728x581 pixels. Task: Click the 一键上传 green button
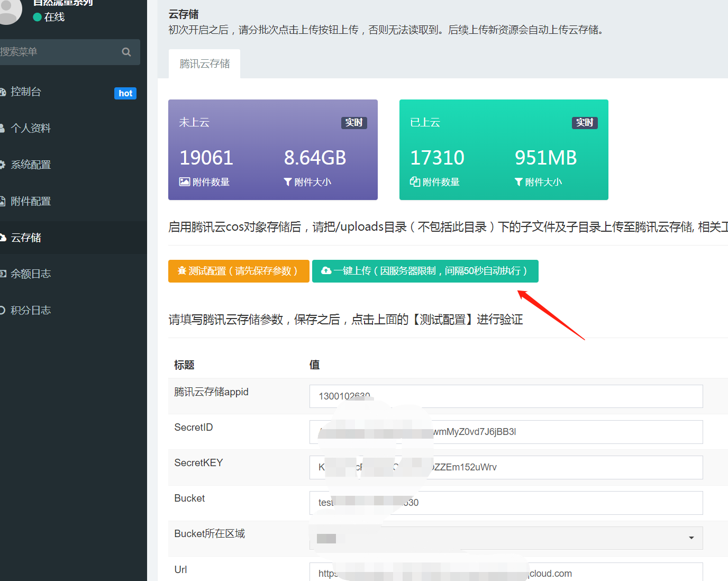425,271
